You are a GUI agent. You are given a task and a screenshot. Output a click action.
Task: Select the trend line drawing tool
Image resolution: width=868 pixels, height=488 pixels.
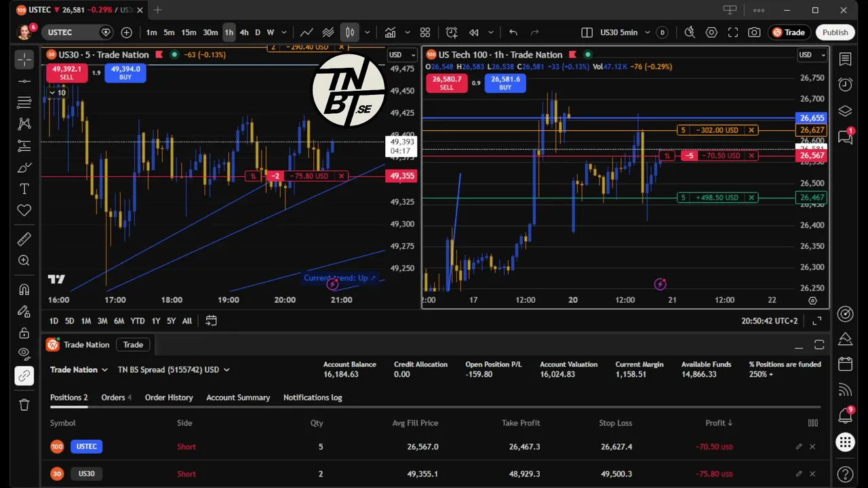pyautogui.click(x=24, y=81)
